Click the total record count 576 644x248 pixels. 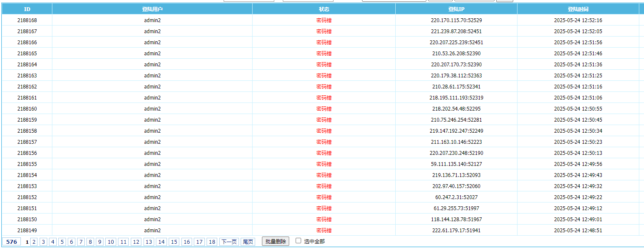[x=11, y=242]
